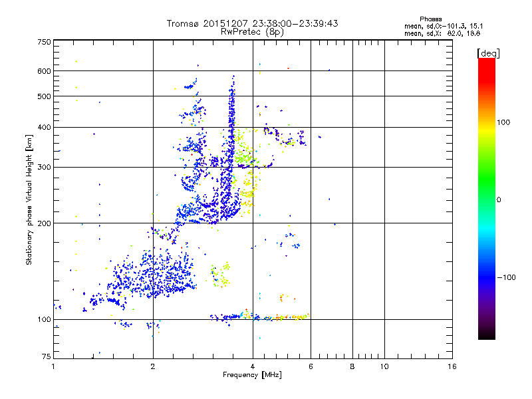Click the y-axis tick label '500'
This screenshot has width=532, height=399.
[x=44, y=96]
